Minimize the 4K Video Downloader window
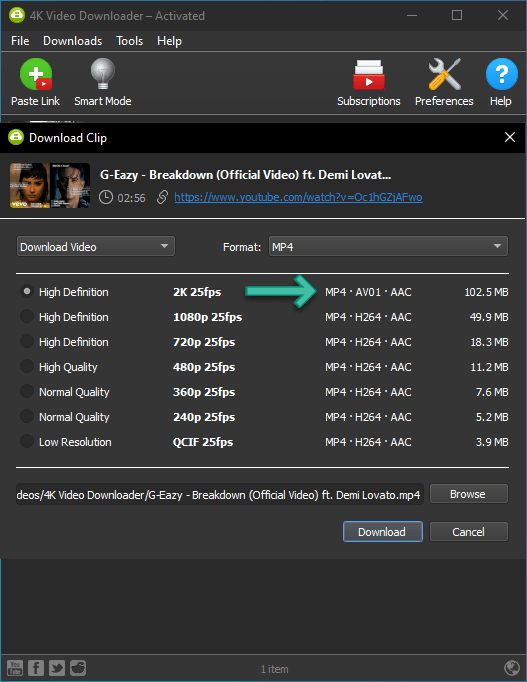 [412, 16]
